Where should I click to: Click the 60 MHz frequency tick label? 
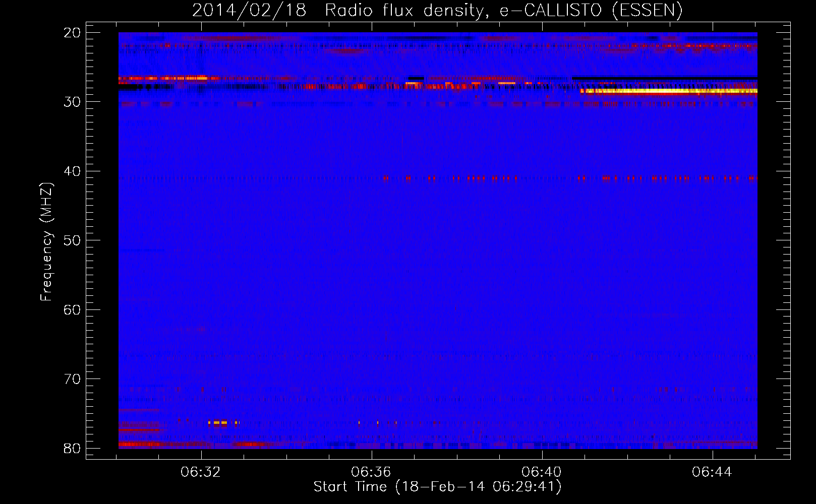(72, 310)
